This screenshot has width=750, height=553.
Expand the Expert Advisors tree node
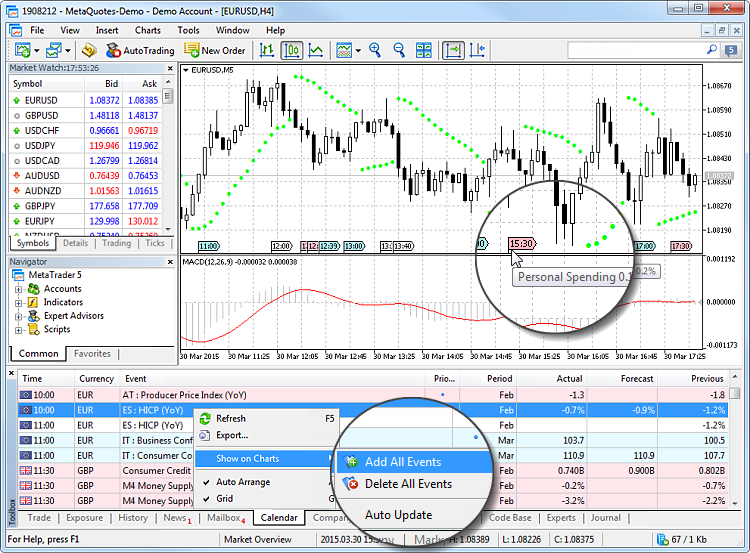pyautogui.click(x=19, y=316)
